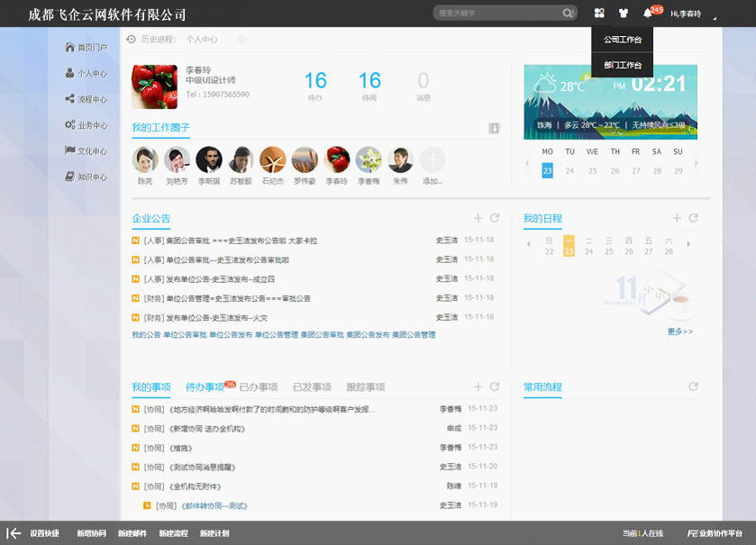
Task: Click 当前1人在线 in the bottom bar
Action: click(x=642, y=533)
